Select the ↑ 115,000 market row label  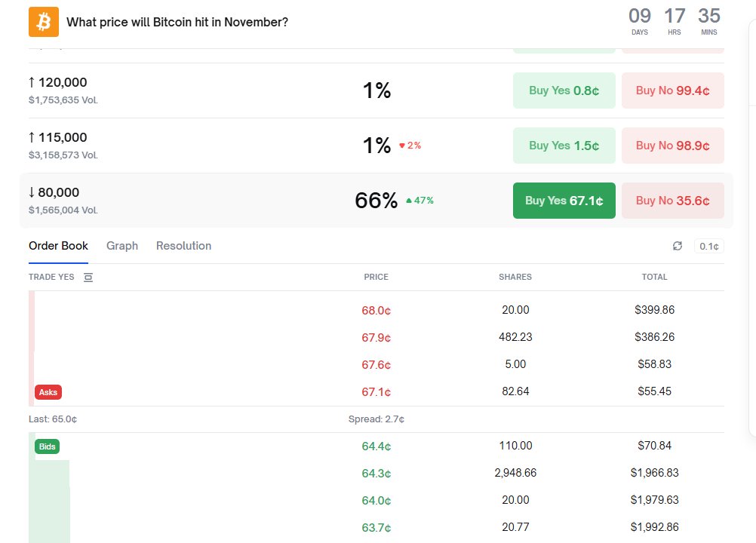click(58, 137)
